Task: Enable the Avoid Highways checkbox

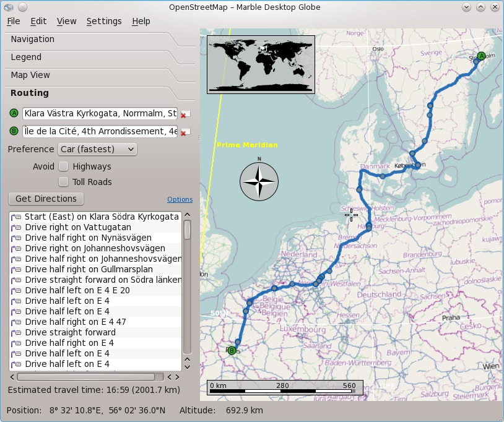Action: (63, 166)
